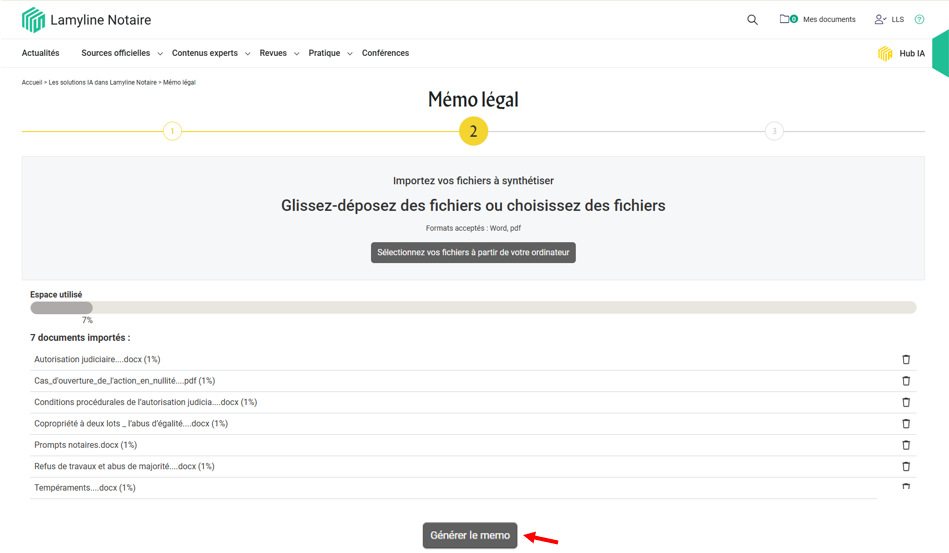The height and width of the screenshot is (553, 949).
Task: Open the Pratique dropdown menu
Action: (x=330, y=53)
